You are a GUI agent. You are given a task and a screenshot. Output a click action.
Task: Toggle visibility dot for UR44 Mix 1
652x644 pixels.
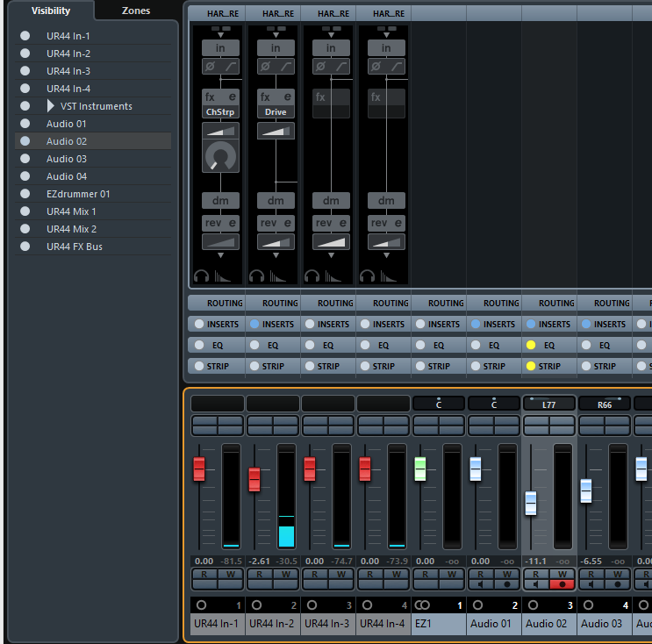point(25,211)
